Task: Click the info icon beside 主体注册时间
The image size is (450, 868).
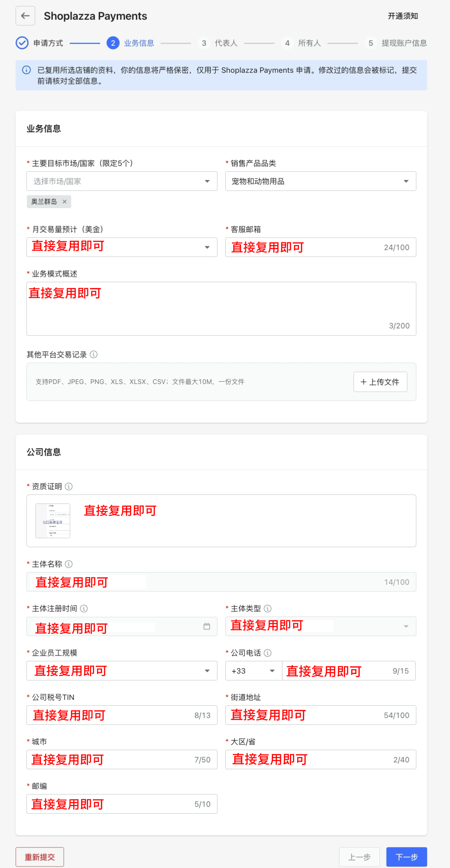Action: pyautogui.click(x=84, y=609)
